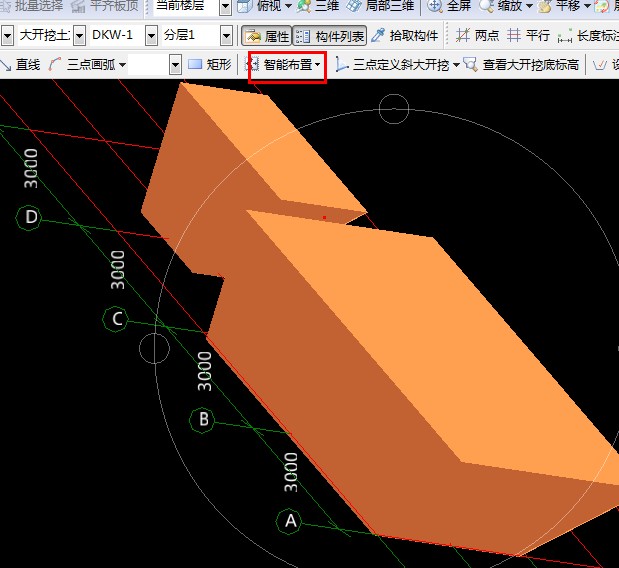Activate the 拾取构件 pick component tool
Image resolution: width=619 pixels, height=568 pixels.
[405, 36]
